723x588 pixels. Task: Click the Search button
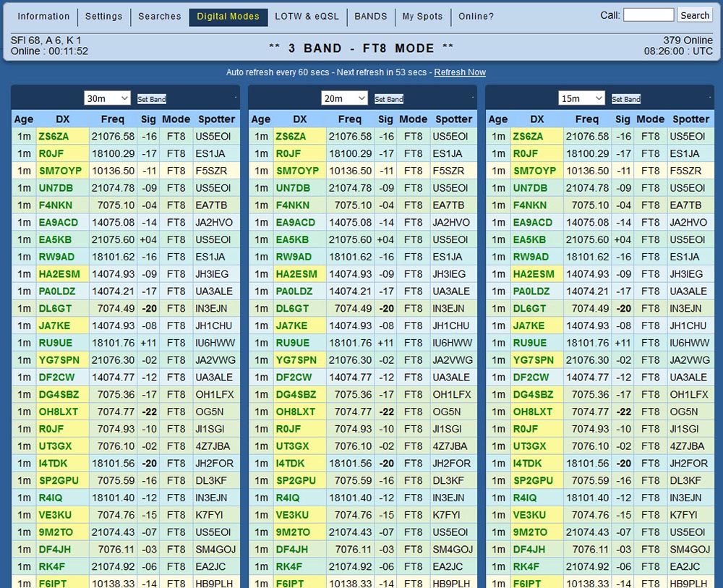(694, 15)
